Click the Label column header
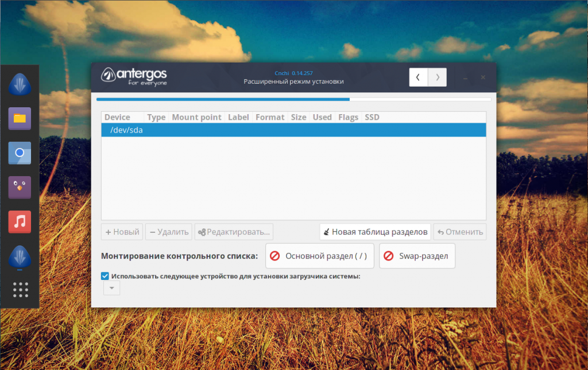 (x=238, y=117)
